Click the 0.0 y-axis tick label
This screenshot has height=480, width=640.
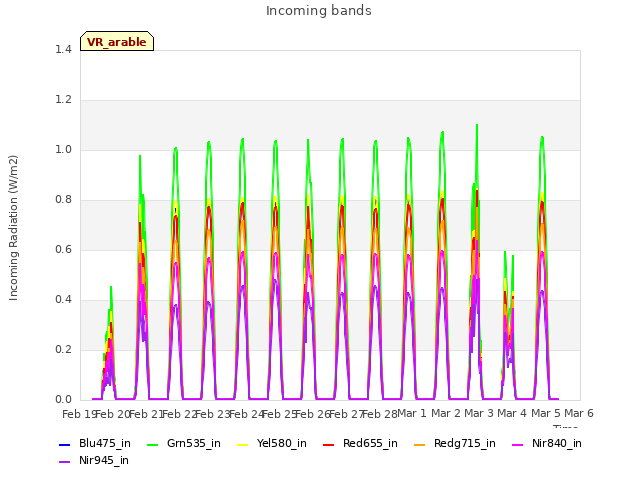tap(63, 400)
